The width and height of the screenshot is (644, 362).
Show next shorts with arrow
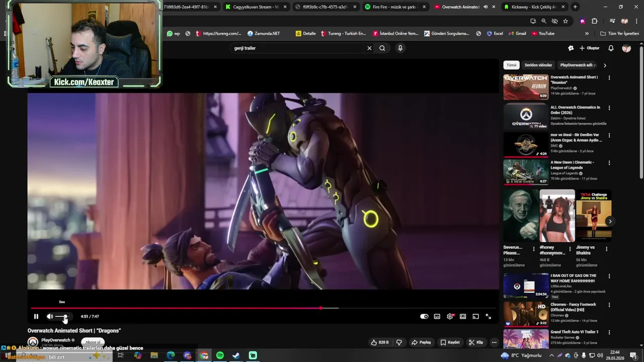[610, 221]
